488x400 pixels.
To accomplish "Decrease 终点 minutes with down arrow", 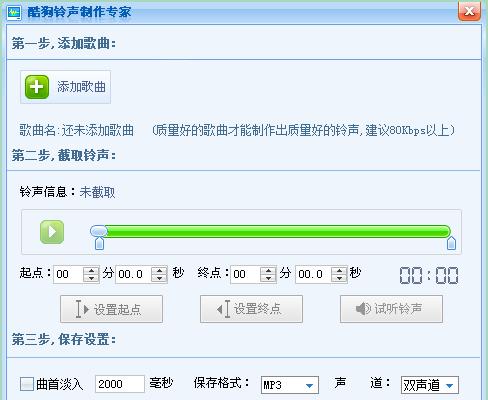I will [x=268, y=279].
